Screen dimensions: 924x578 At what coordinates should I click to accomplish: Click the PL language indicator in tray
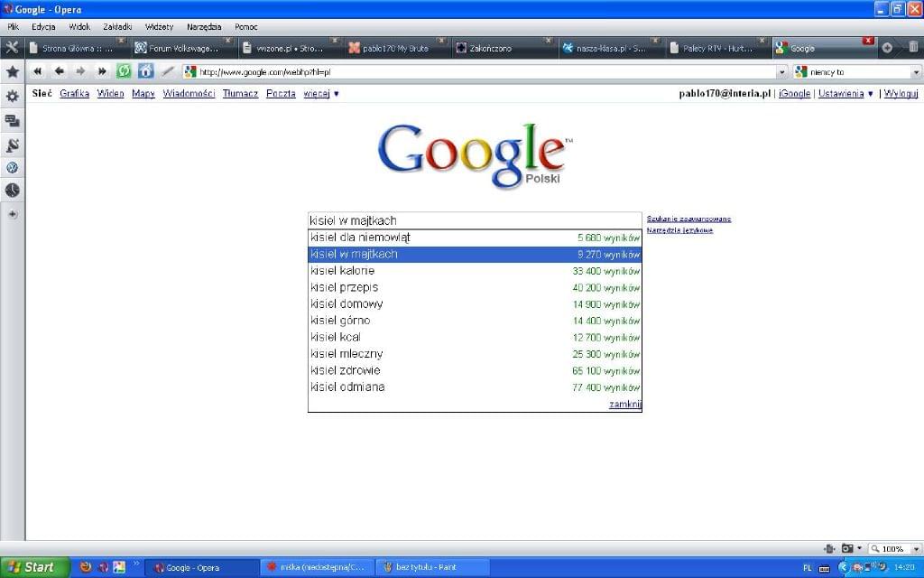(808, 568)
